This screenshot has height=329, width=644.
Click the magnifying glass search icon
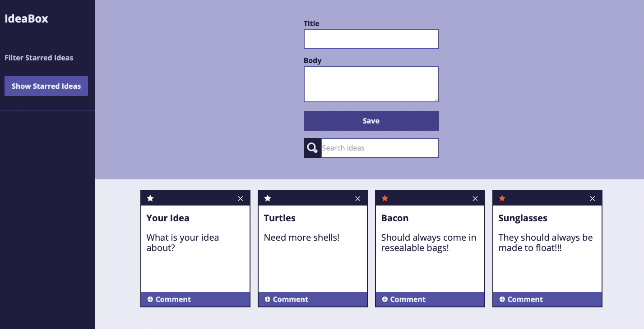(x=312, y=147)
